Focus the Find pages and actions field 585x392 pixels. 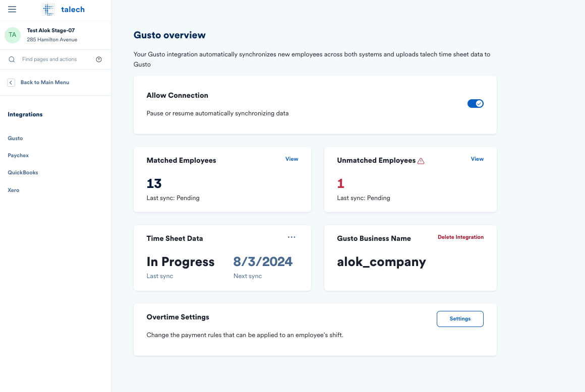click(55, 59)
